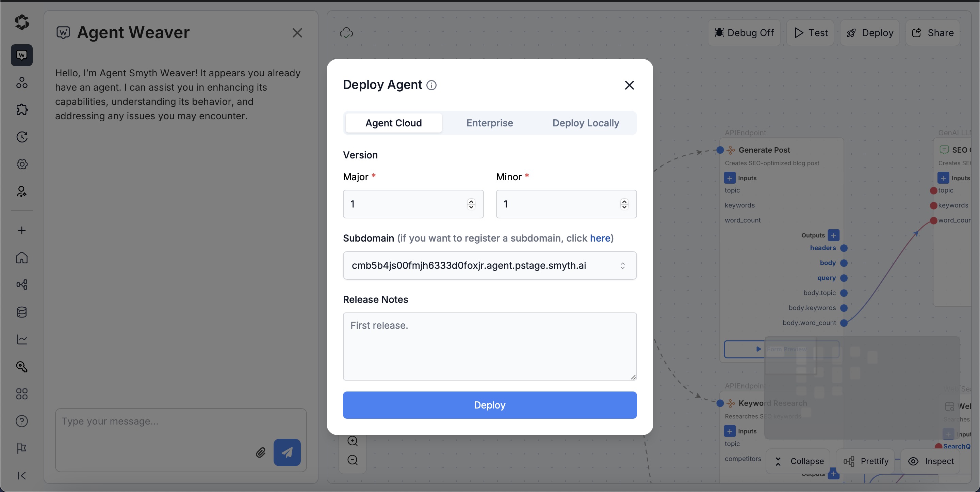The height and width of the screenshot is (492, 980).
Task: Collapse the left sidebar with the arrow icon
Action: pos(22,476)
